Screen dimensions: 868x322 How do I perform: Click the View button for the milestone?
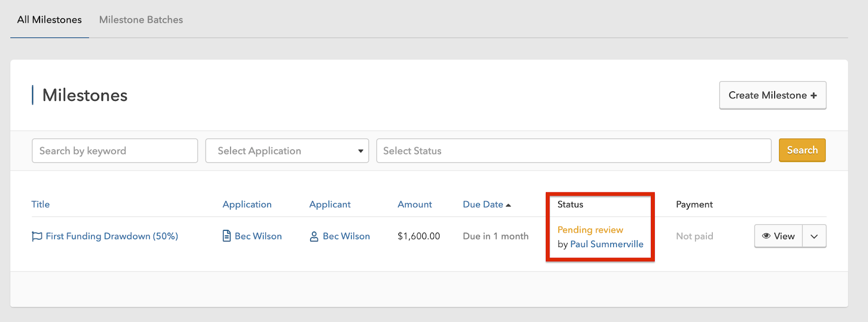click(778, 236)
